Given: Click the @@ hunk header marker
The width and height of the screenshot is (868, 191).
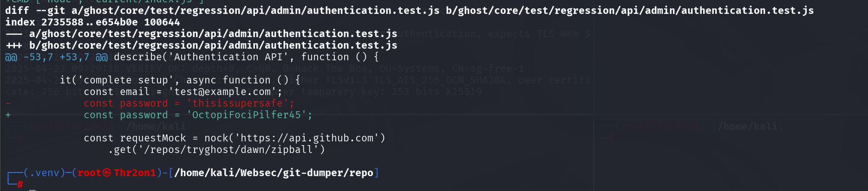Looking at the screenshot, I should pos(11,57).
